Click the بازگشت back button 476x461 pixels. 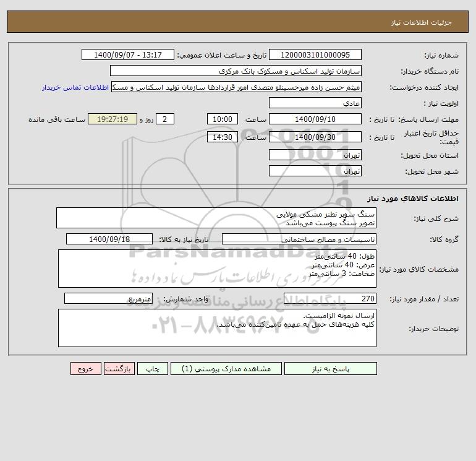click(x=119, y=369)
